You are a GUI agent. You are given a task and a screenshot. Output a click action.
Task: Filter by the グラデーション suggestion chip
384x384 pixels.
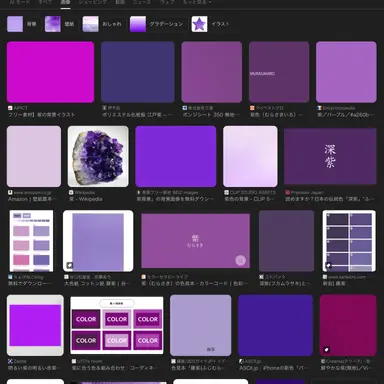point(157,24)
